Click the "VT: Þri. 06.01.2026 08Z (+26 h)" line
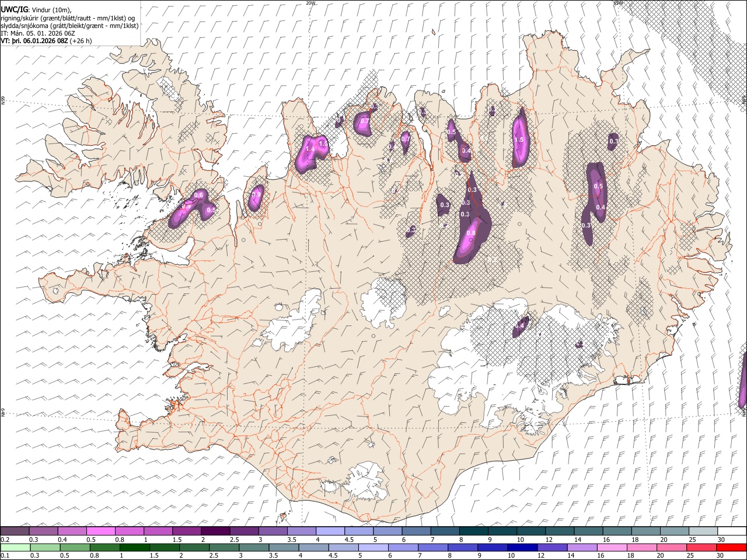Screen dimensions: 747x560 point(47,41)
